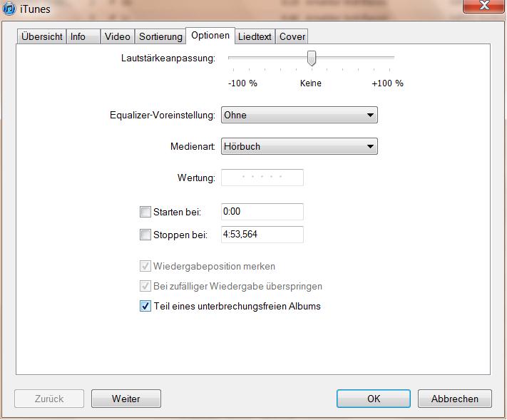Go to the Sortierung tab
The height and width of the screenshot is (420, 507).
coord(160,36)
